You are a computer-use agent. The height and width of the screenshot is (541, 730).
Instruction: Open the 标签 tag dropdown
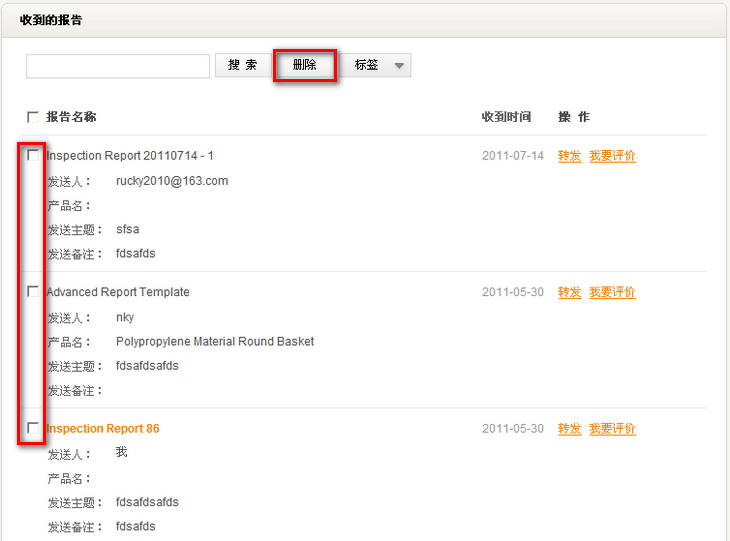(380, 66)
